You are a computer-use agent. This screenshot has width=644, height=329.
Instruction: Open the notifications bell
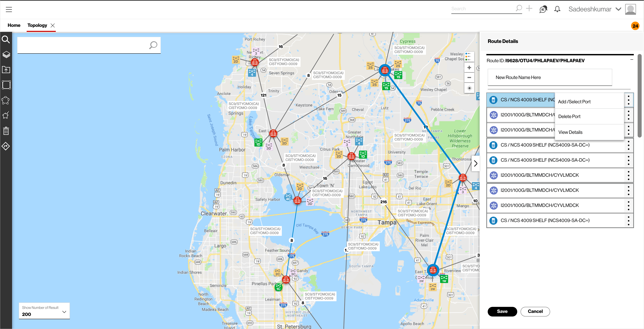pyautogui.click(x=557, y=9)
